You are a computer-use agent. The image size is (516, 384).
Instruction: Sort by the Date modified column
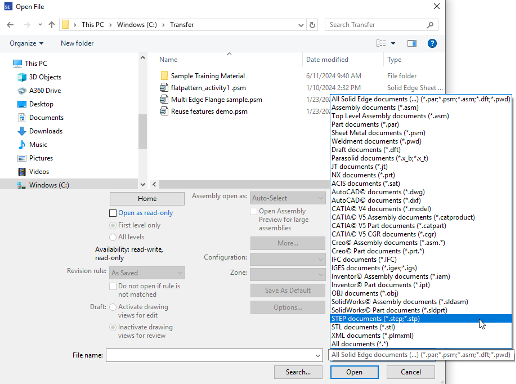point(327,60)
